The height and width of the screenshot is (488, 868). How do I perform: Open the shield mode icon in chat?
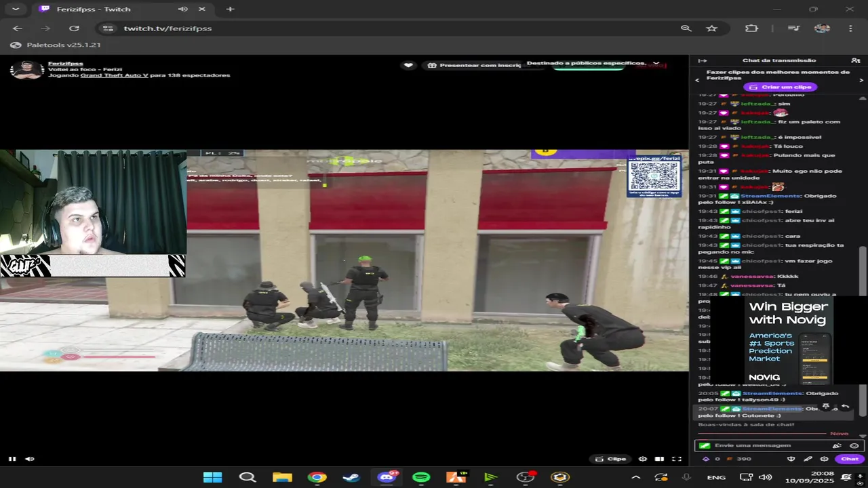point(791,459)
